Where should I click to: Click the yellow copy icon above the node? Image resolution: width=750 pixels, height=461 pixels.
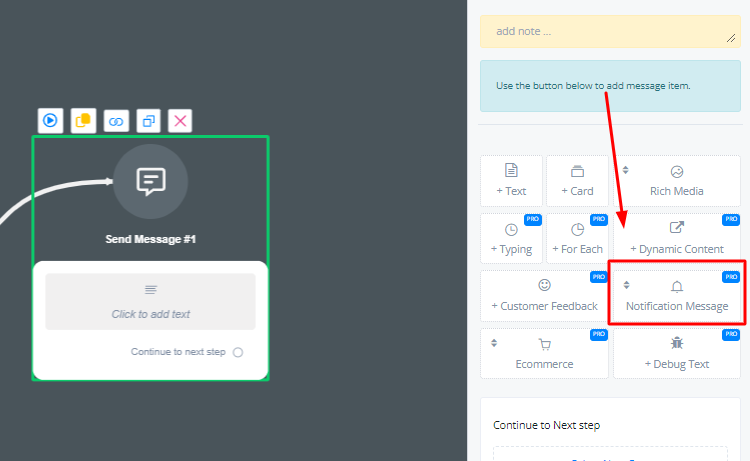pos(83,121)
